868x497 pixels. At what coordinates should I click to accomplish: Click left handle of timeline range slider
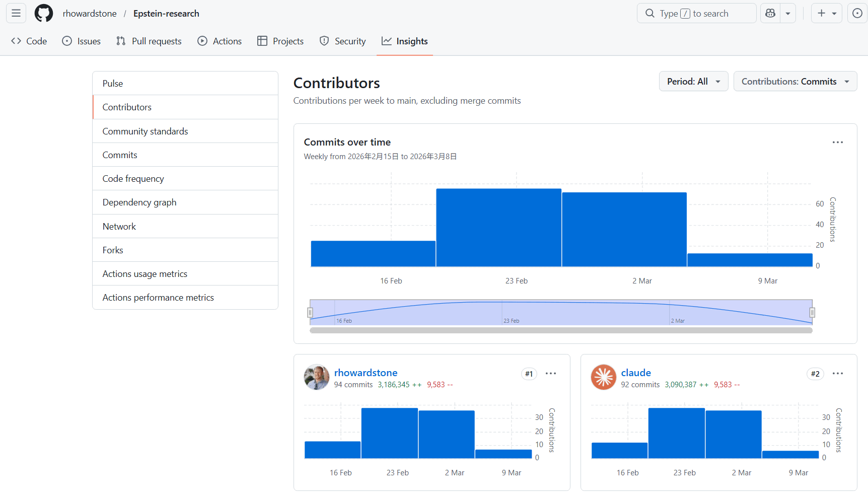click(310, 313)
